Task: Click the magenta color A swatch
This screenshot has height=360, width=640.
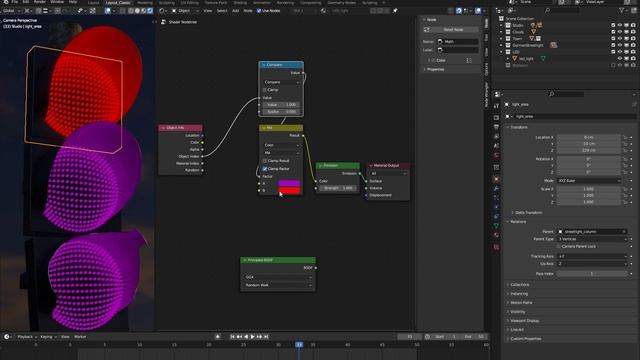Action: pos(289,183)
